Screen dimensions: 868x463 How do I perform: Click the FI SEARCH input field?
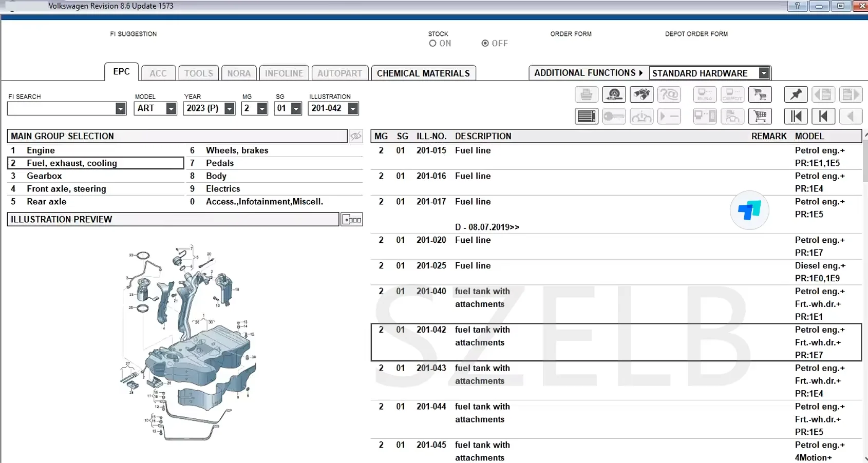click(x=61, y=108)
